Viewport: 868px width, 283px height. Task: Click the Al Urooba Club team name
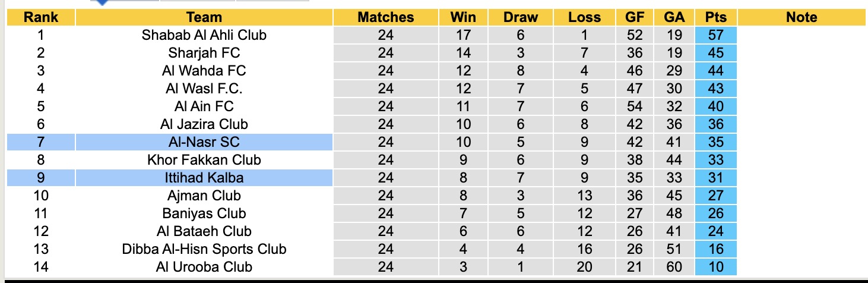pyautogui.click(x=204, y=267)
